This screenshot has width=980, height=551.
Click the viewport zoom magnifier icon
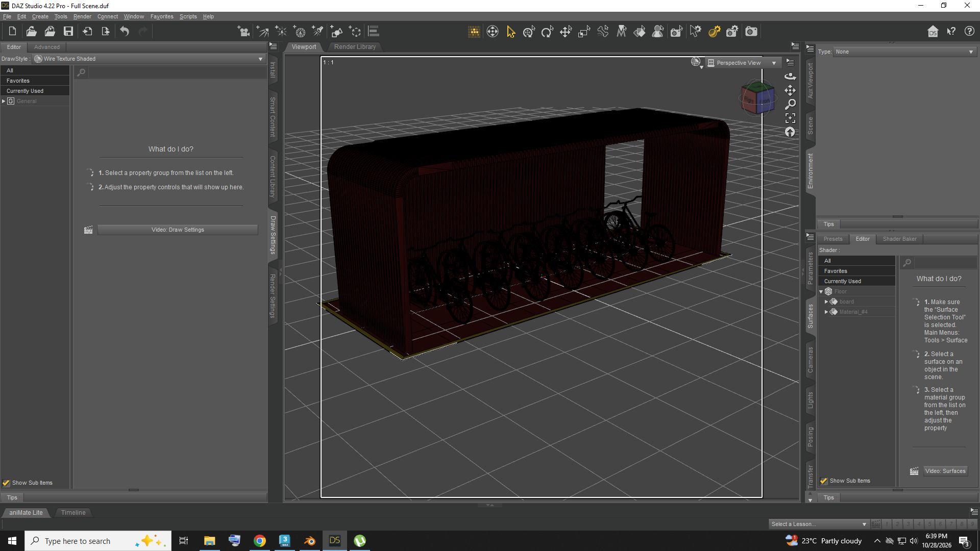coord(790,104)
